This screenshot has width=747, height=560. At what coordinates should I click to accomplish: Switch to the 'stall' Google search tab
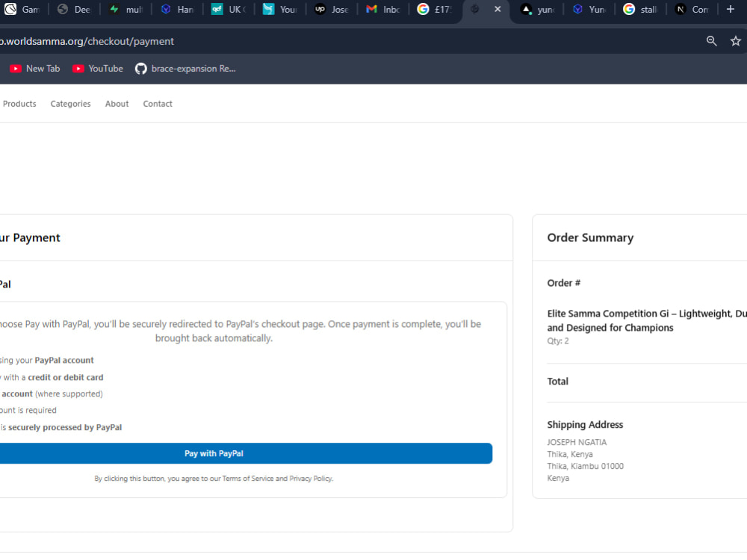click(641, 10)
